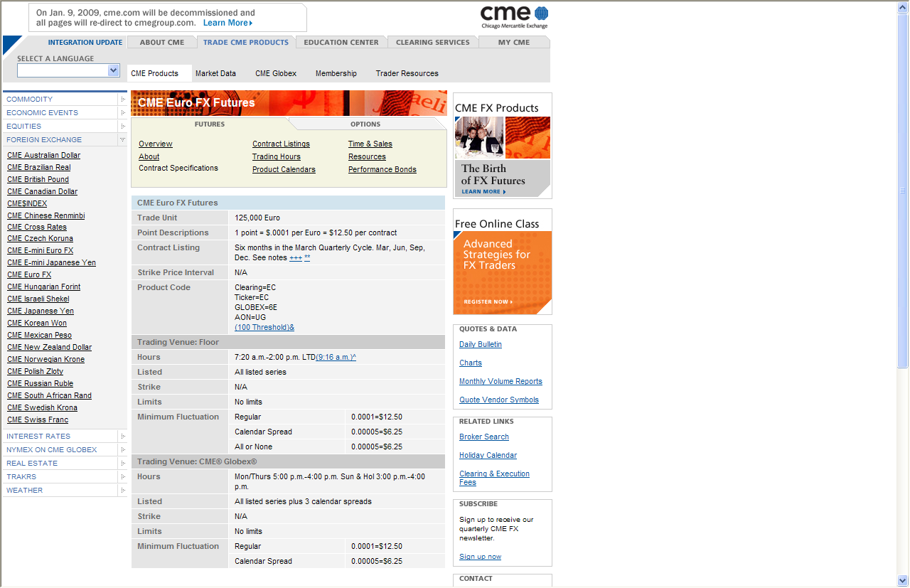Open the Monthly Volume Reports link
The image size is (910, 588).
[500, 381]
